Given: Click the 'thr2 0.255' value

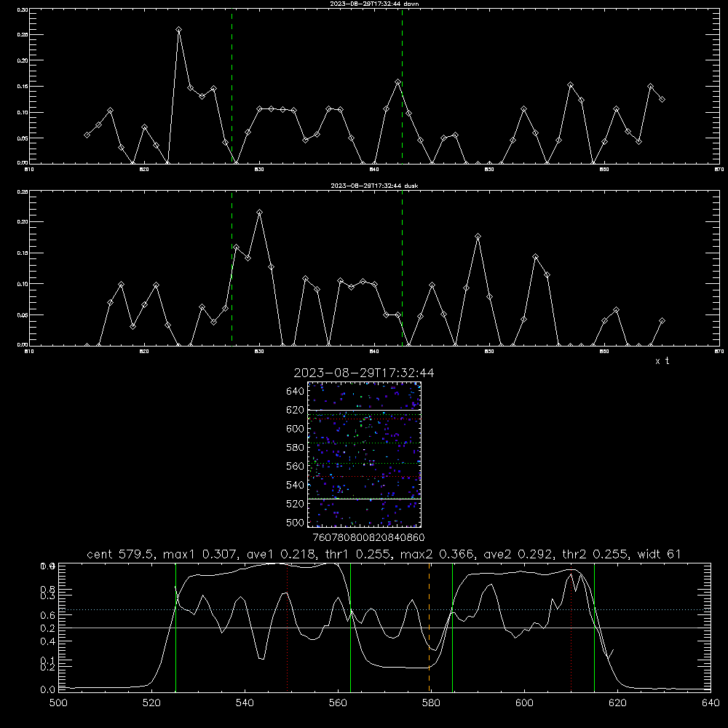Looking at the screenshot, I should click(x=597, y=554).
